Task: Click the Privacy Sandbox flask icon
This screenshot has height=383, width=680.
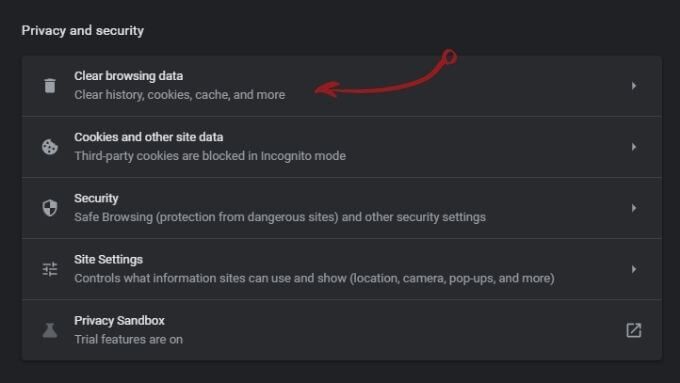Action: 50,330
